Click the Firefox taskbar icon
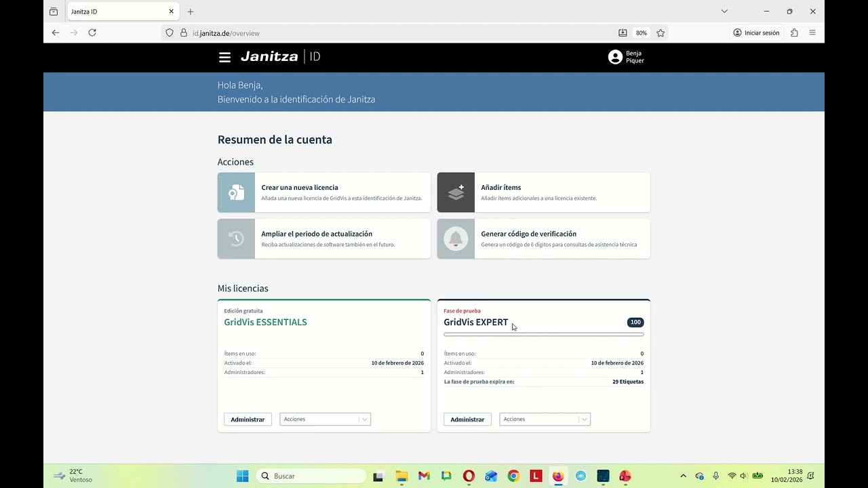The width and height of the screenshot is (868, 488). click(x=558, y=476)
